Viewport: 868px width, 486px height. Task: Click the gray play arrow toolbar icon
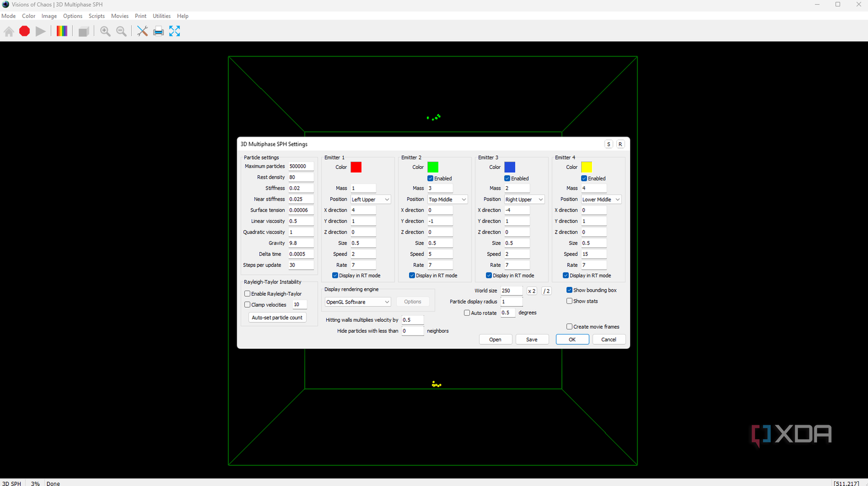[41, 31]
